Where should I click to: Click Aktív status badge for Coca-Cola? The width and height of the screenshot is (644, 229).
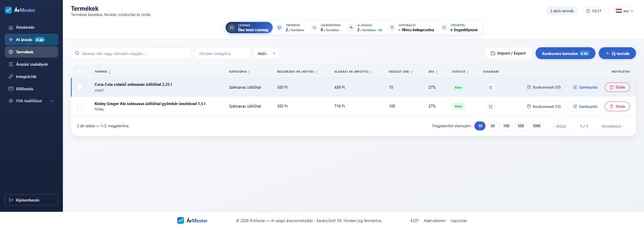click(x=458, y=87)
